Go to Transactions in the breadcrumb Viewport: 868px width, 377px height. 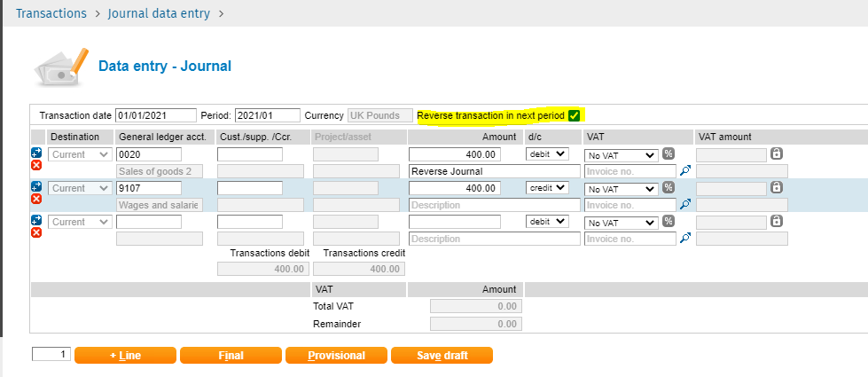point(51,14)
